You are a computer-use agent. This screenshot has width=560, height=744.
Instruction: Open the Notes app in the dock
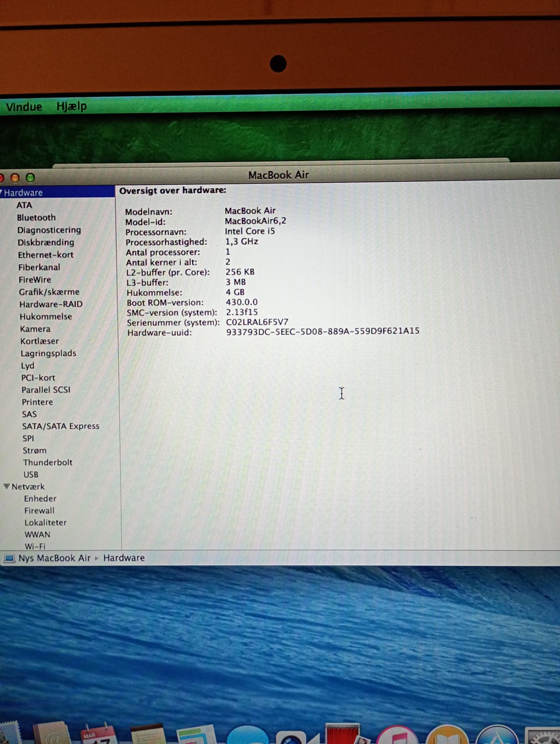click(148, 735)
